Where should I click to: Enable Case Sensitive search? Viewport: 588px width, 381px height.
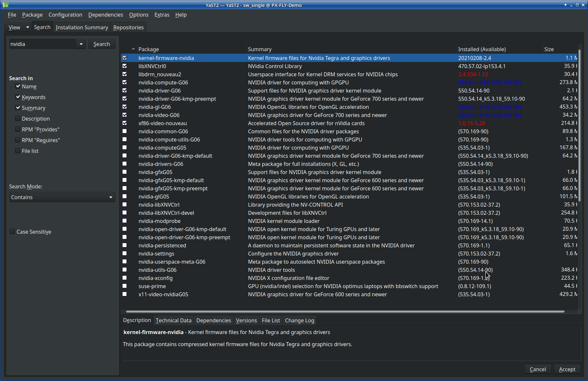coord(12,231)
